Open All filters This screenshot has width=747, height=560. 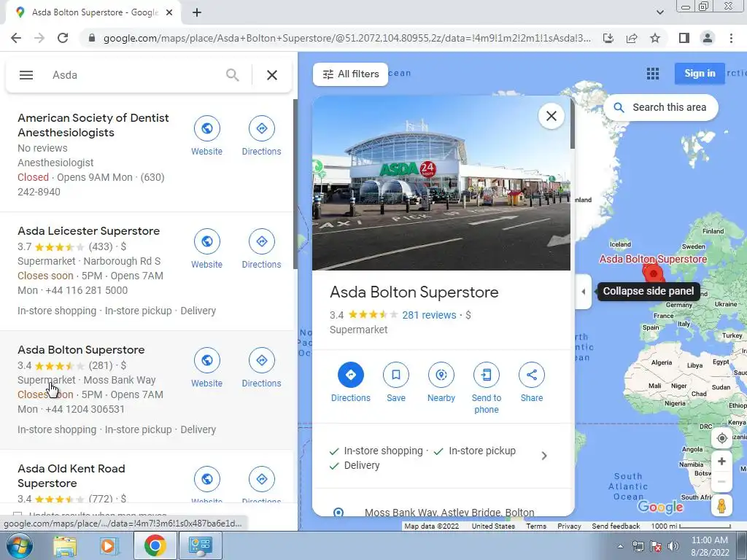coord(351,74)
